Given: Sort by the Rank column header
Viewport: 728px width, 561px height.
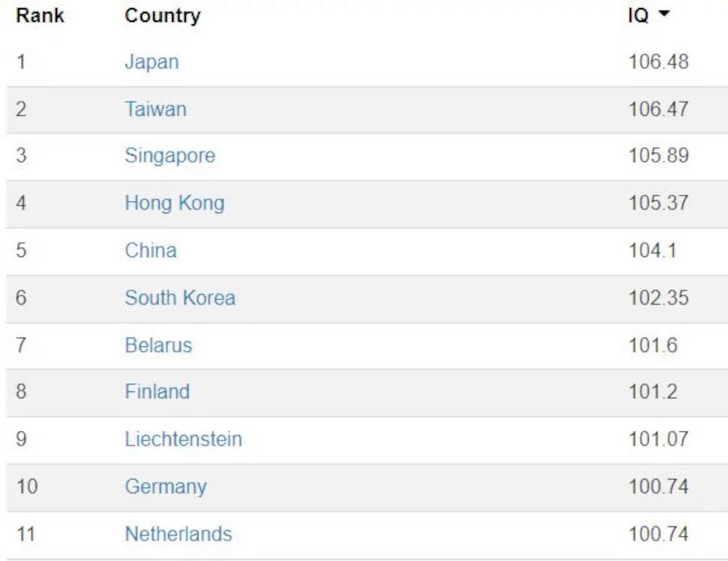Looking at the screenshot, I should click(40, 15).
